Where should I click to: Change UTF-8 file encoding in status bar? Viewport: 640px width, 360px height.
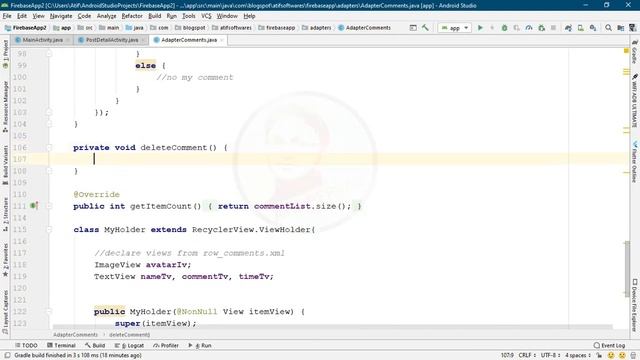pos(551,356)
